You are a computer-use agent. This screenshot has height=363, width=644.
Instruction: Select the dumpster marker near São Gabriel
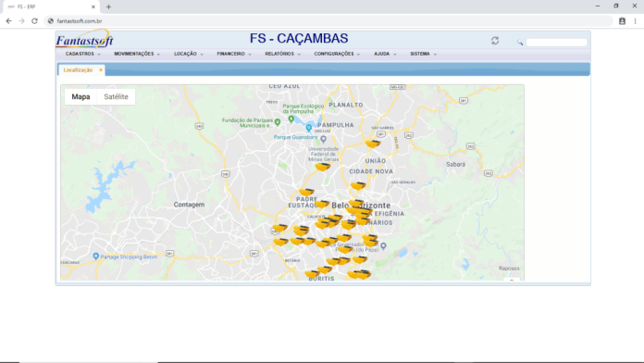(373, 144)
